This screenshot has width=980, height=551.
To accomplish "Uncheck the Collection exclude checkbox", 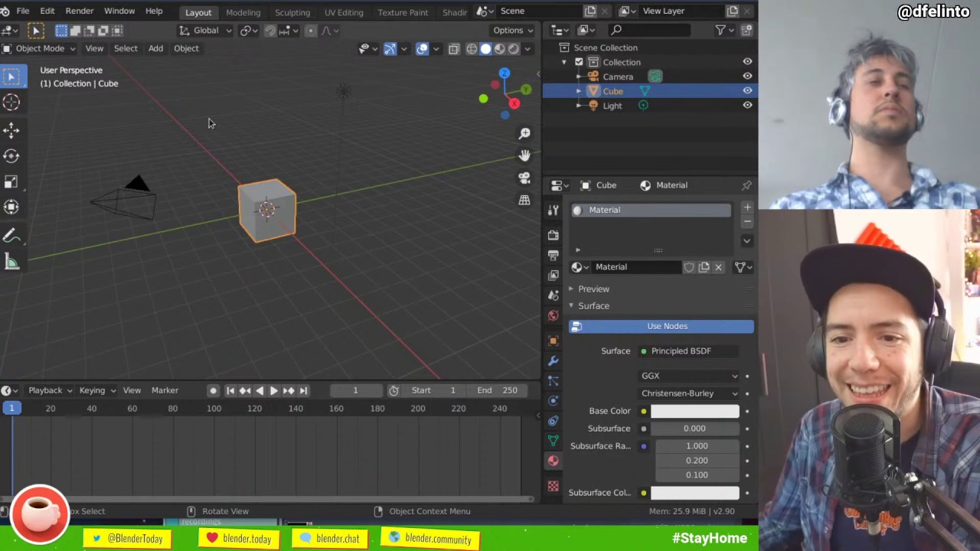I will [579, 62].
